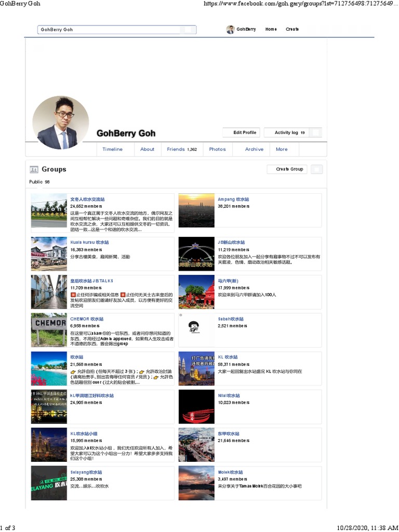Click the search field containing GohBerry Goh
399x532 pixels.
117,30
